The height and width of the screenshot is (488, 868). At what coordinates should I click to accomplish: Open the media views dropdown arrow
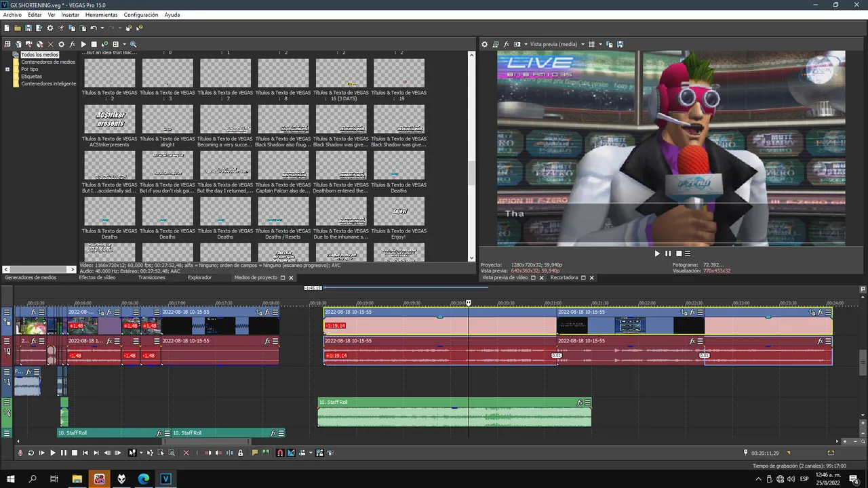pyautogui.click(x=124, y=44)
